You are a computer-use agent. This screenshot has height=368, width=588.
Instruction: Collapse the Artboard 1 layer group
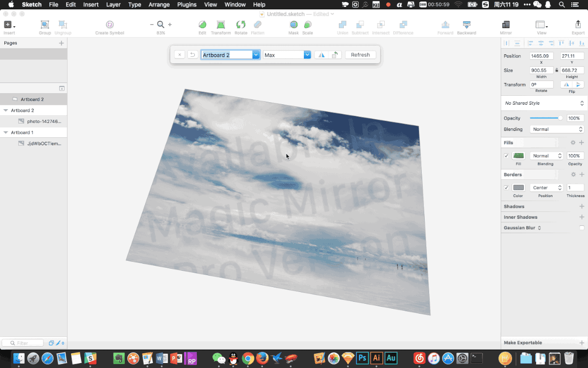pos(5,132)
